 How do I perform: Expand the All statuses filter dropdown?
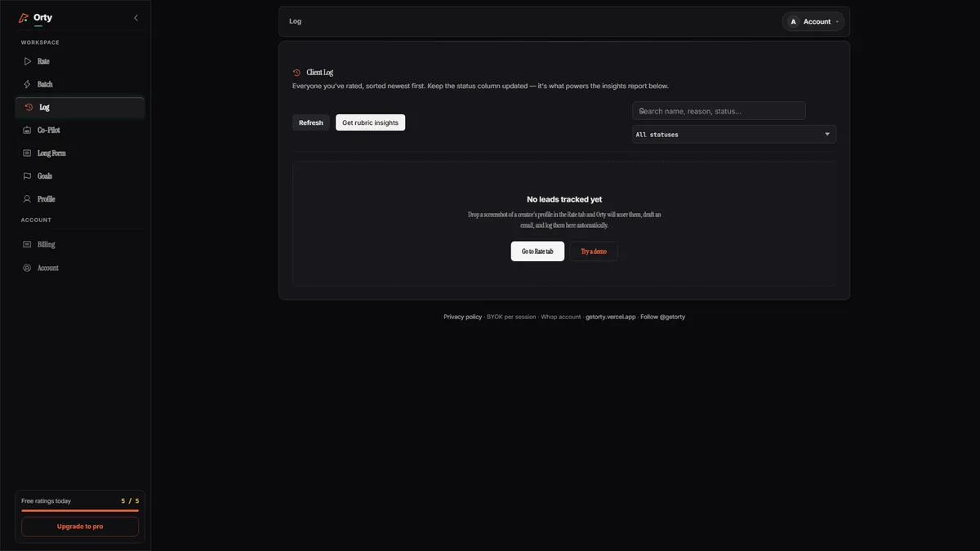(x=734, y=134)
